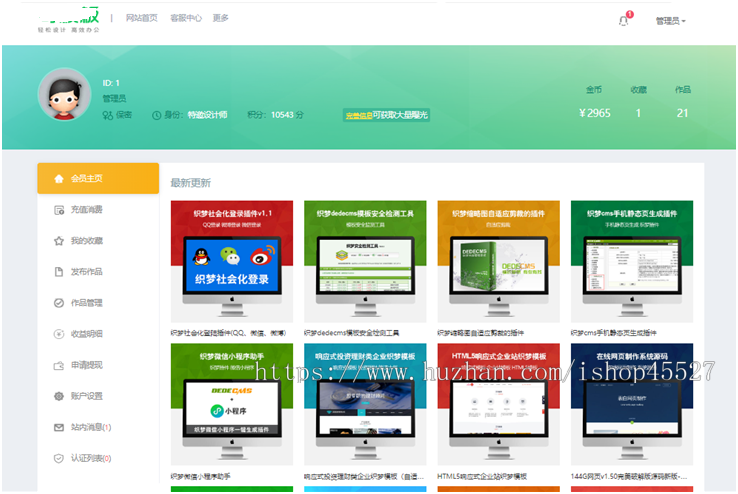The height and width of the screenshot is (494, 738).
Task: Click caption link 织梦缩略图自适应剪裁的插件
Action: pyautogui.click(x=481, y=333)
